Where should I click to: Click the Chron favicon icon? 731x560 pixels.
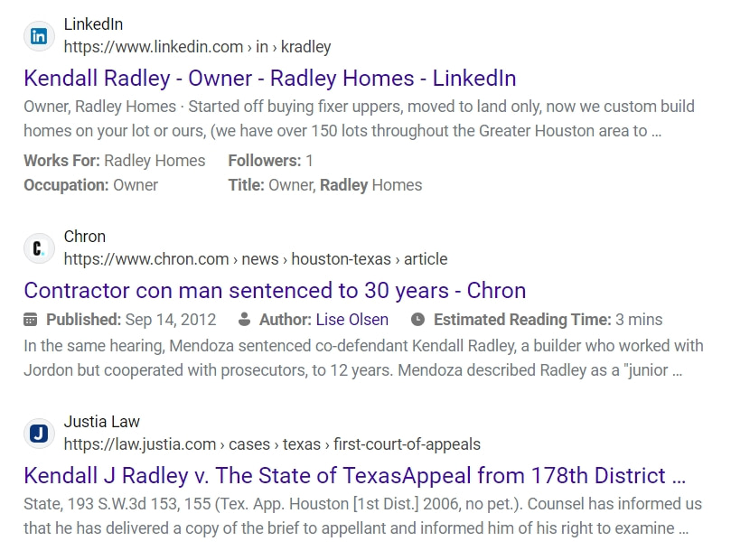[39, 248]
